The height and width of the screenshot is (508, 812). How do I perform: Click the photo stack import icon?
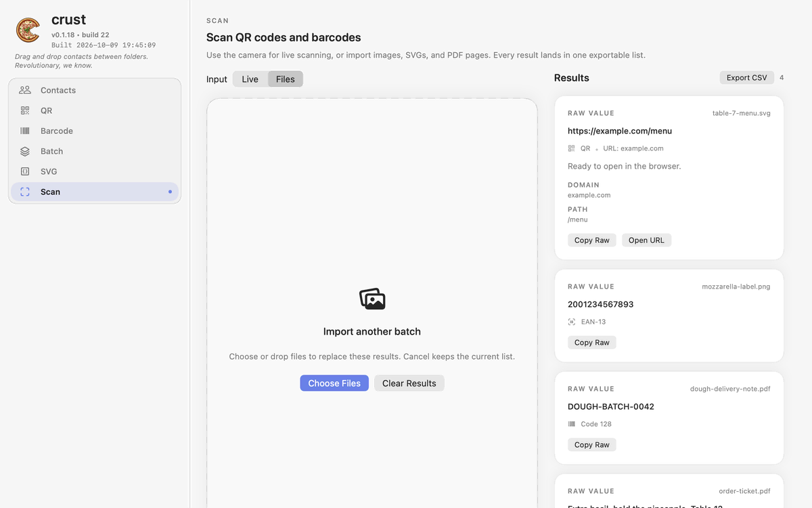[x=372, y=299]
